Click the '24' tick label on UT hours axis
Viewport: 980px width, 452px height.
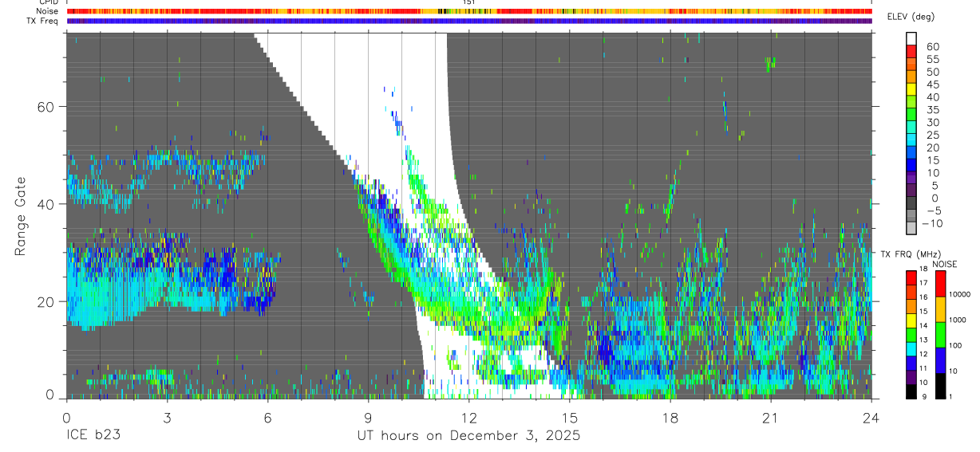click(871, 417)
